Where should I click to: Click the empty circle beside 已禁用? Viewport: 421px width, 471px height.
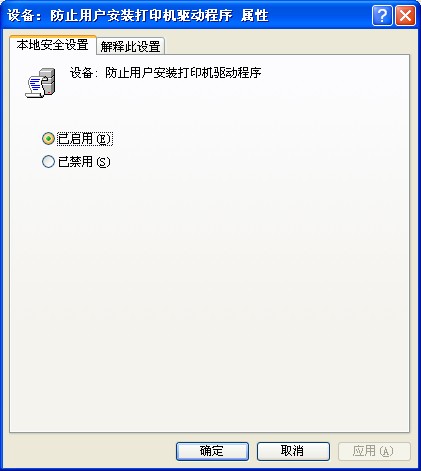pos(48,162)
